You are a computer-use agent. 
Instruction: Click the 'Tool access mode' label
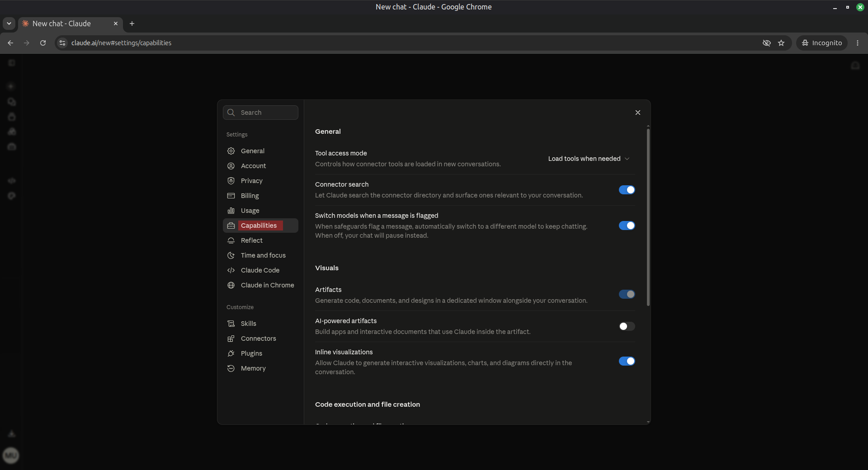[341, 153]
